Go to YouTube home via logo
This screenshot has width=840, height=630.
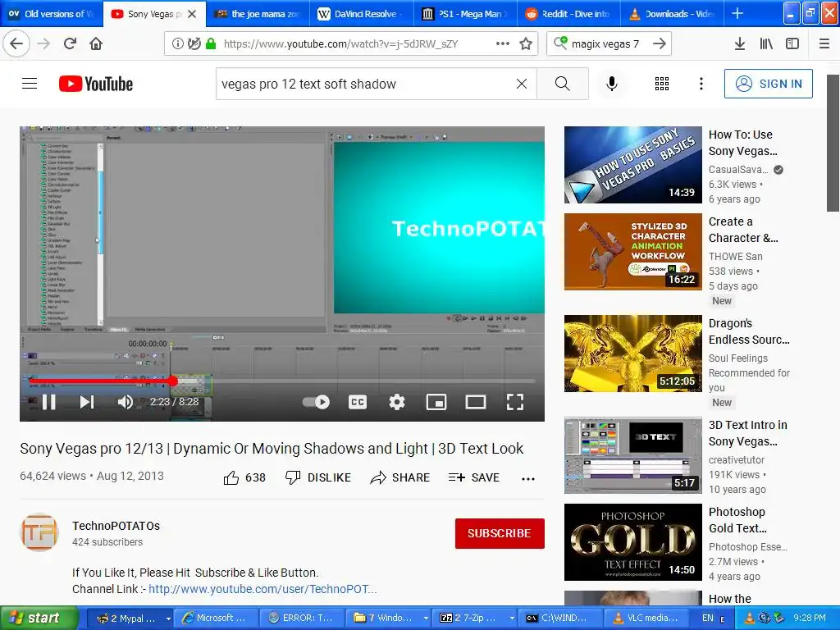tap(96, 84)
